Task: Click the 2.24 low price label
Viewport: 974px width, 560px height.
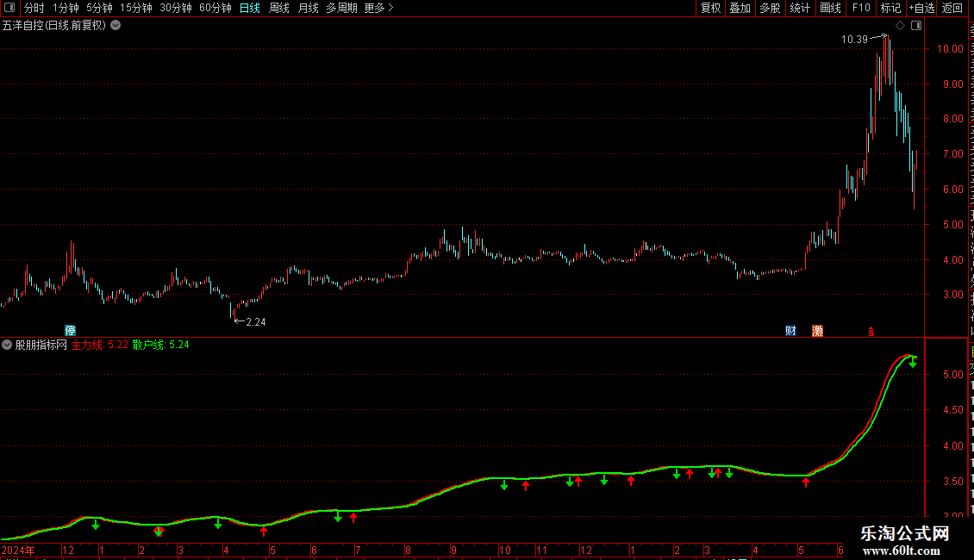Action: 256,321
